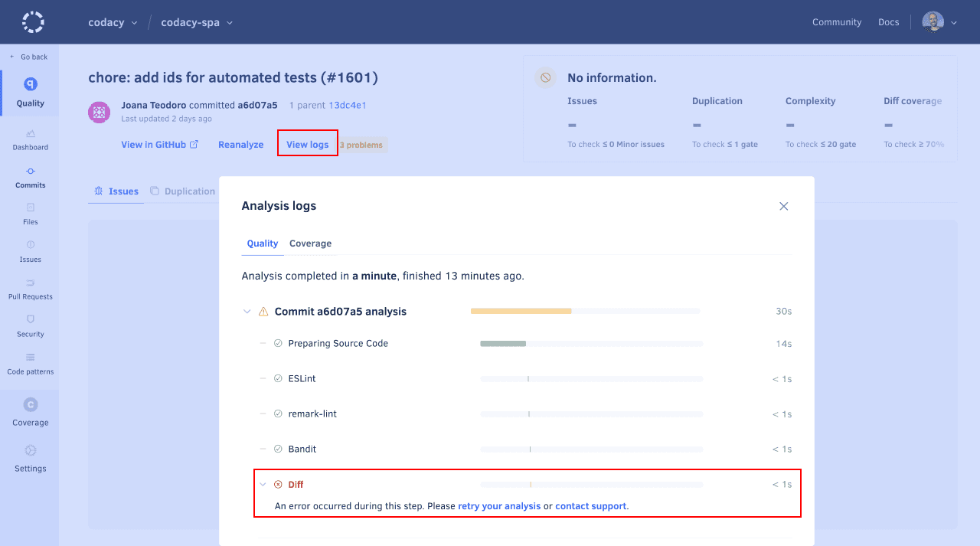Screen dimensions: 980x546
Task: Open Dashboard in the sidebar
Action: pyautogui.click(x=31, y=139)
